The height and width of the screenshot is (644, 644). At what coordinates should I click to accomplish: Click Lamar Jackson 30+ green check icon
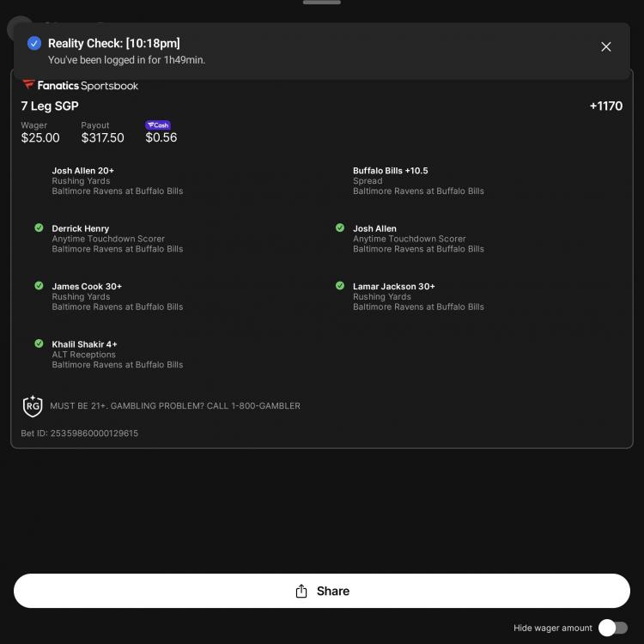[x=340, y=286]
